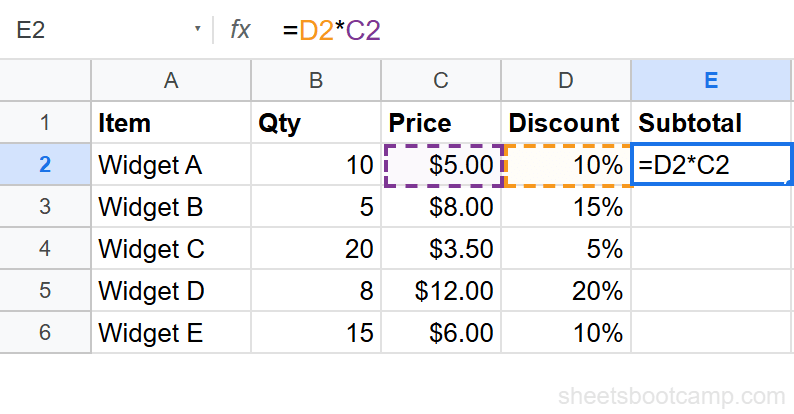
Task: Select the column D header
Action: click(x=566, y=80)
